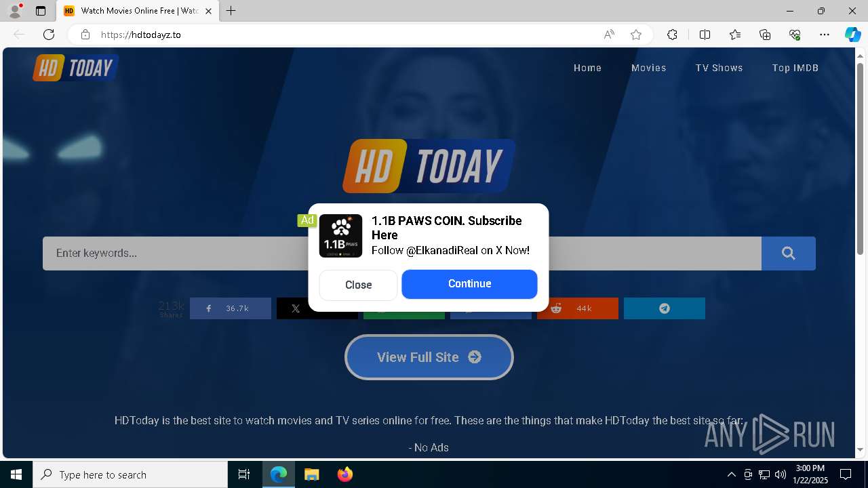Click the taskbar search box
868x488 pixels.
point(130,474)
